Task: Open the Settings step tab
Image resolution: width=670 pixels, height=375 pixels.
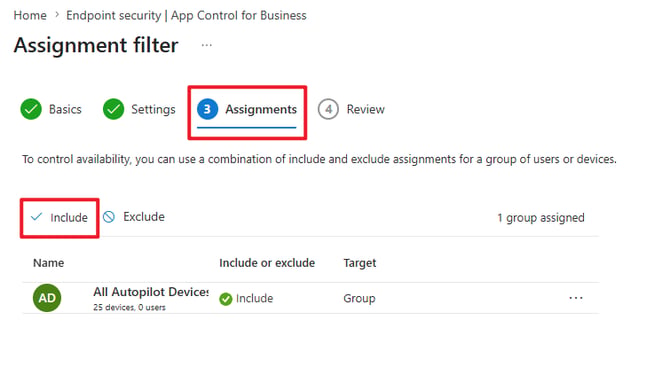Action: (x=139, y=109)
